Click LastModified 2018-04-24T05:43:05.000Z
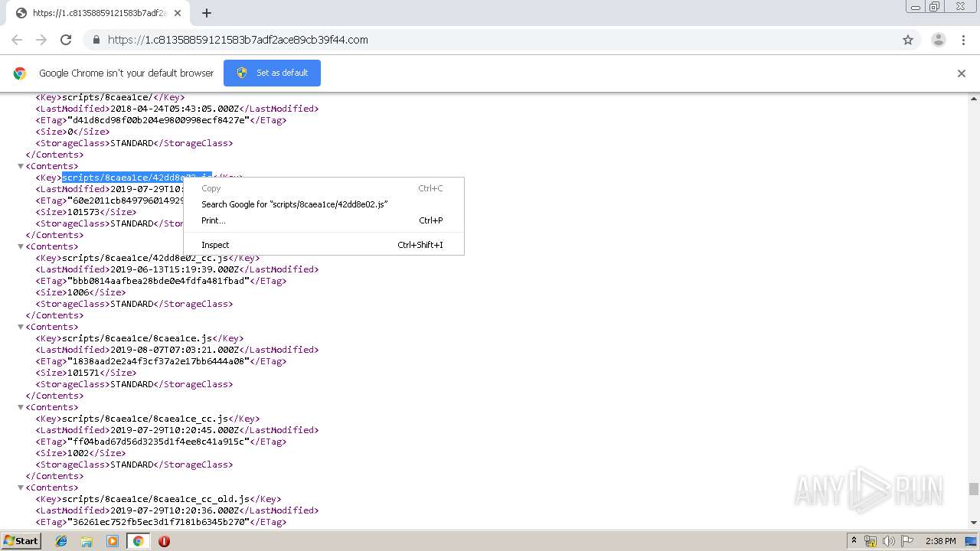This screenshot has height=551, width=980. click(175, 109)
